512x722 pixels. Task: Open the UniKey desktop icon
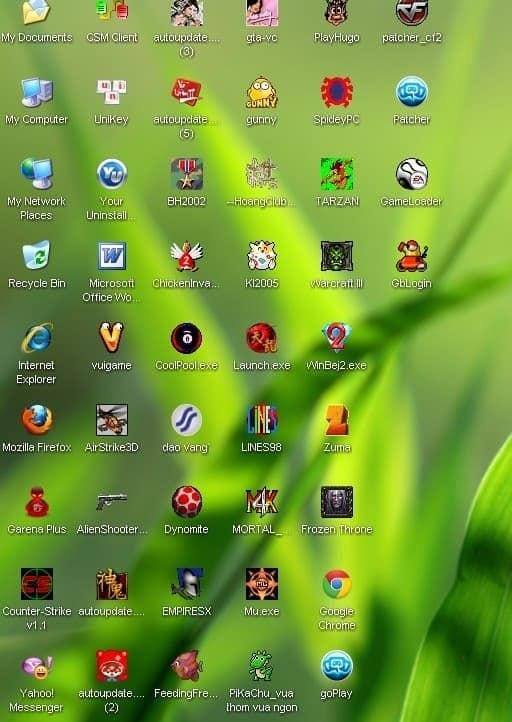(x=111, y=92)
